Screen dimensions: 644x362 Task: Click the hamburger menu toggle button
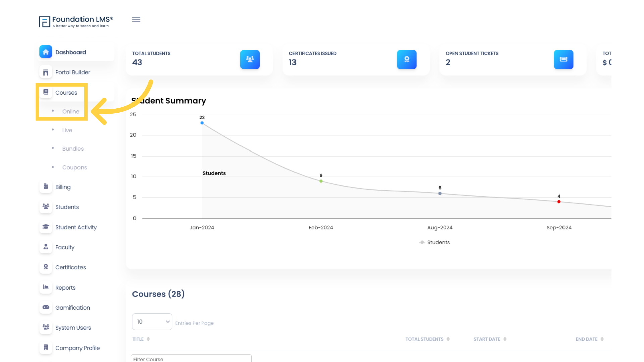(136, 19)
